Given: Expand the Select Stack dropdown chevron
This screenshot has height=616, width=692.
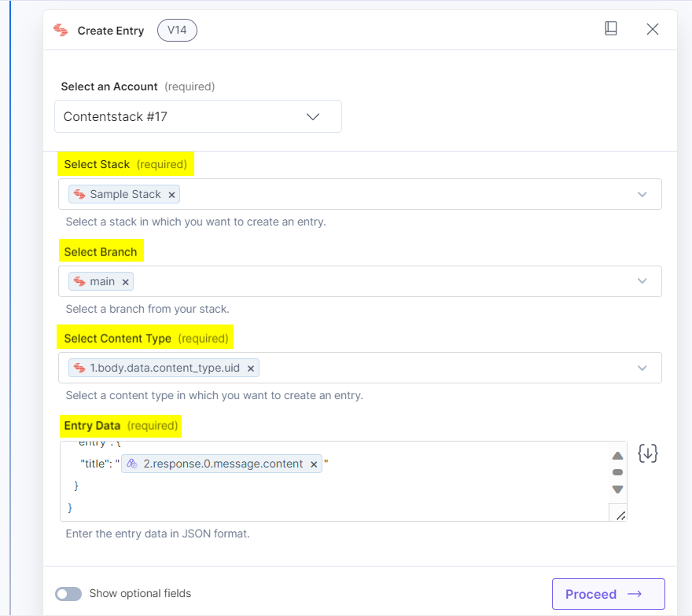Looking at the screenshot, I should [x=642, y=194].
